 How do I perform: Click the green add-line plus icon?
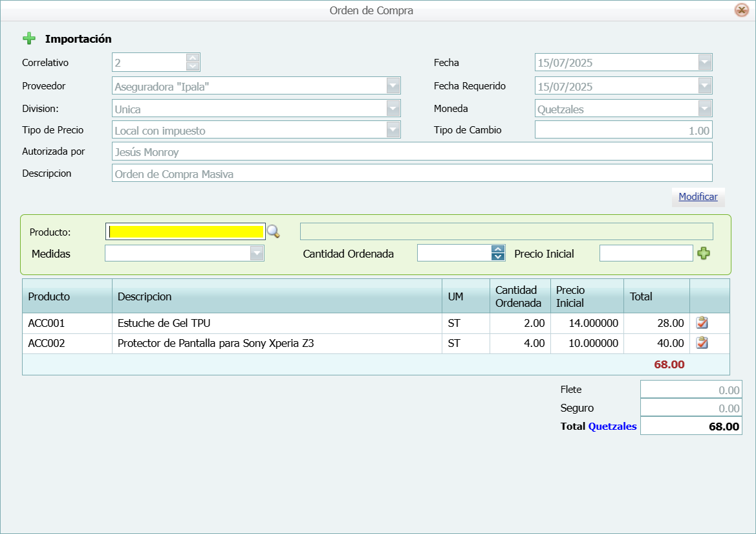pyautogui.click(x=704, y=254)
